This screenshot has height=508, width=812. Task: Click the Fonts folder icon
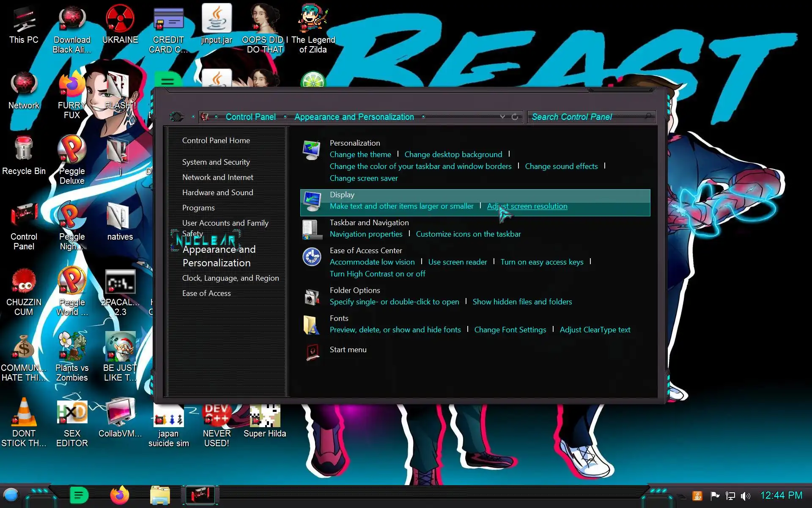312,325
